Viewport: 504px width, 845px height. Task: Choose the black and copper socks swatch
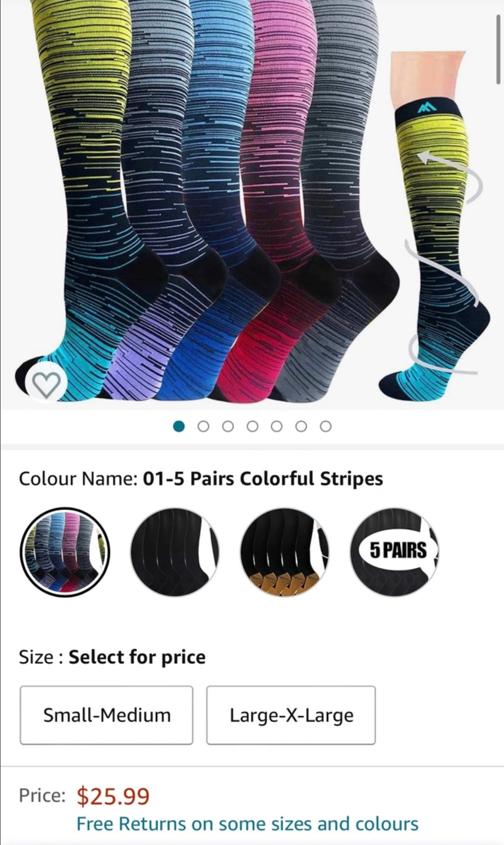285,552
